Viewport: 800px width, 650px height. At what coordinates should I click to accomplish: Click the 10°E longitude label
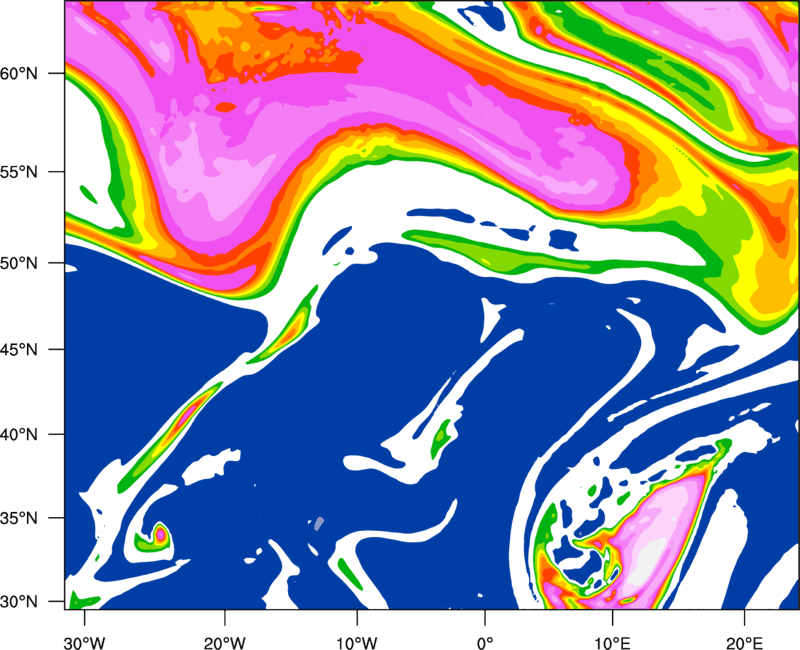pos(612,643)
